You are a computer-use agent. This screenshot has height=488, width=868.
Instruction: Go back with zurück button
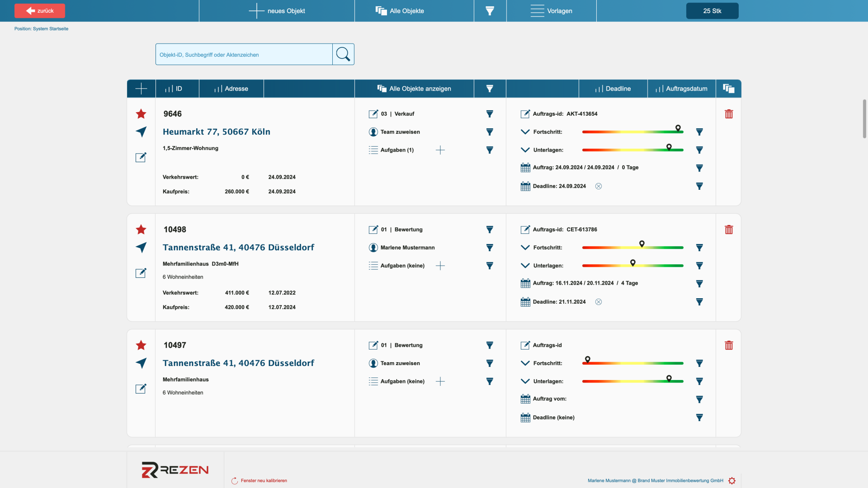(x=40, y=11)
